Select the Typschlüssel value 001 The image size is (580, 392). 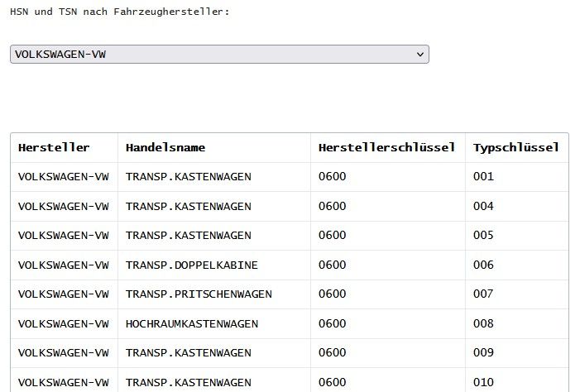(483, 176)
